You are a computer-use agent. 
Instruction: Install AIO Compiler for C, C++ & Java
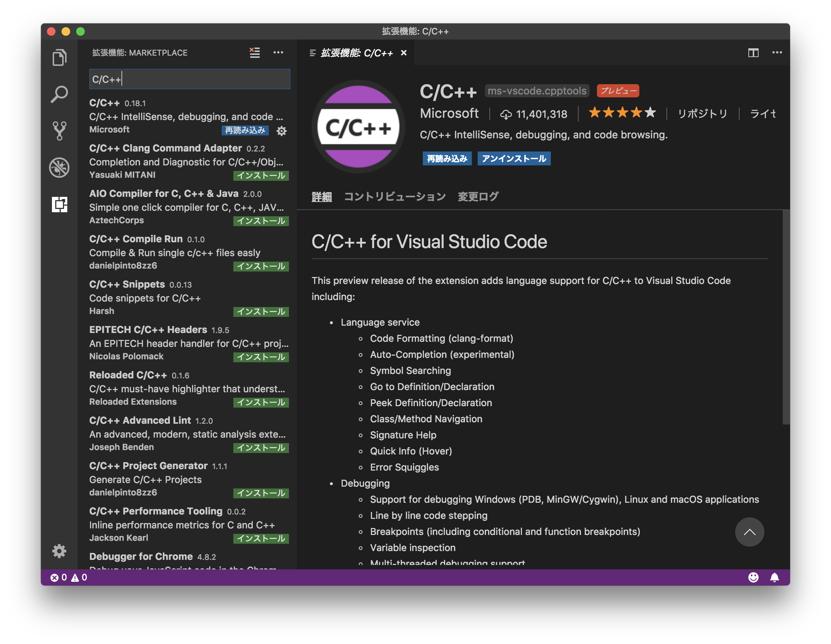[x=261, y=221]
